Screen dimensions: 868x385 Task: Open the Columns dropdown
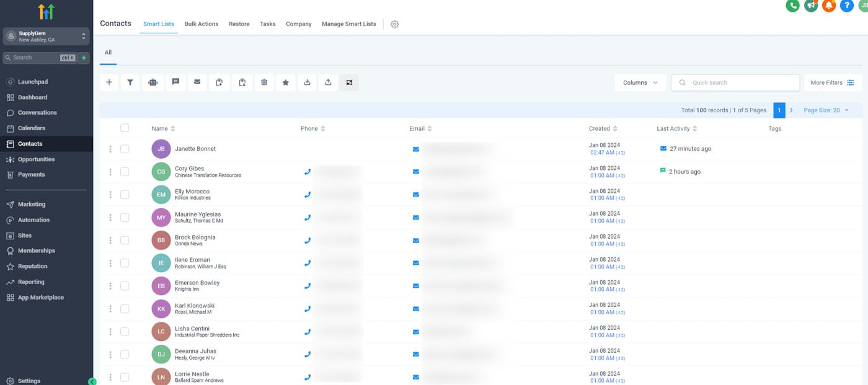tap(640, 82)
